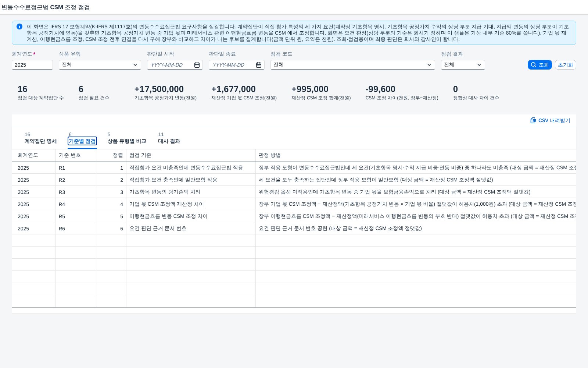Open the 점검 결과 dropdown
Screen dimensions: 588x368
463,65
